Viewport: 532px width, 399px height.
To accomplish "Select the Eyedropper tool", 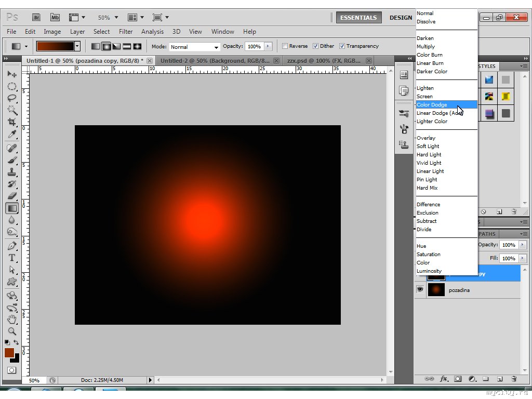I will [11, 135].
